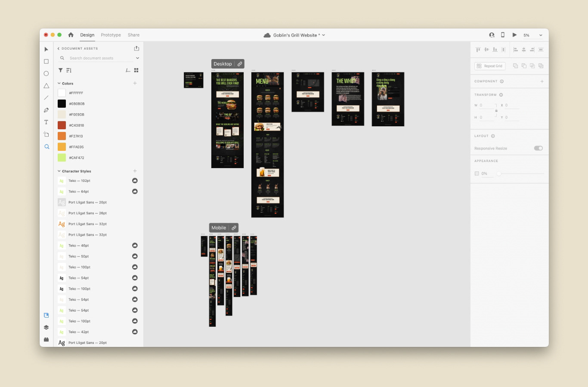Apply the Subtract boolean operation

[524, 66]
